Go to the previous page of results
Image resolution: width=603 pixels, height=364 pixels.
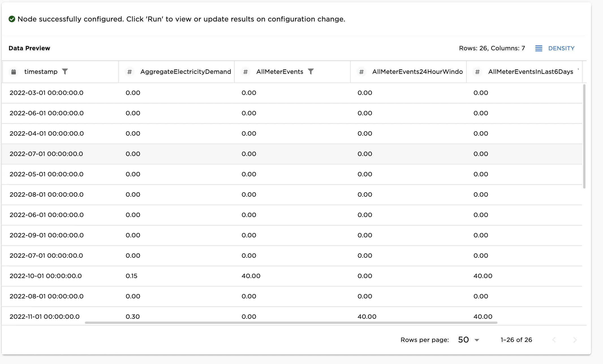[x=554, y=340]
